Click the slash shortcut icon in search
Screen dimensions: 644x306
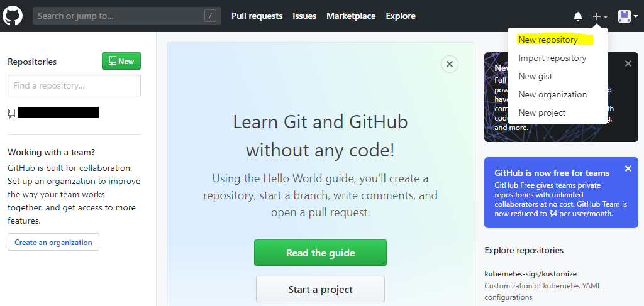pos(210,16)
